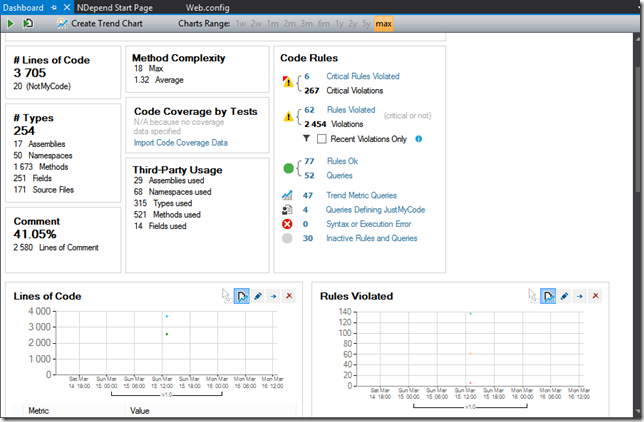Set charts range to 2y
This screenshot has height=422, width=644.
352,24
